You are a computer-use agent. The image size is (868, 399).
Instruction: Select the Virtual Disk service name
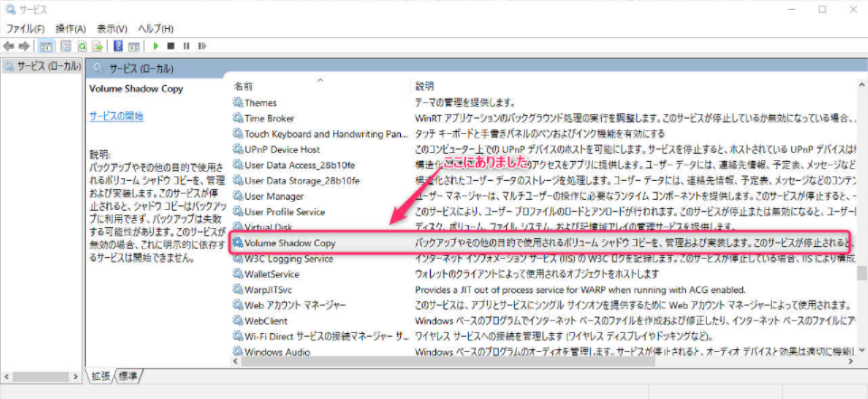point(269,227)
